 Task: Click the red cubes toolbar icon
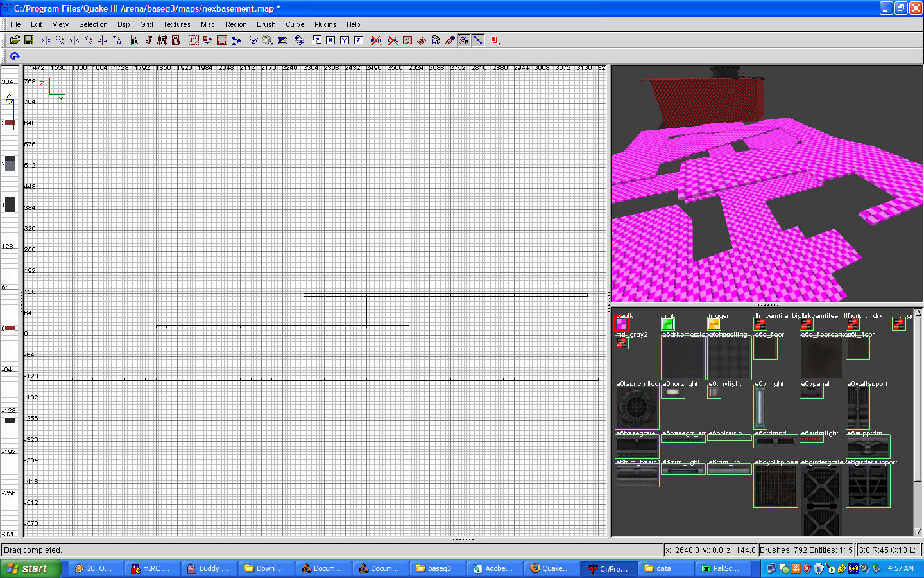coord(495,40)
